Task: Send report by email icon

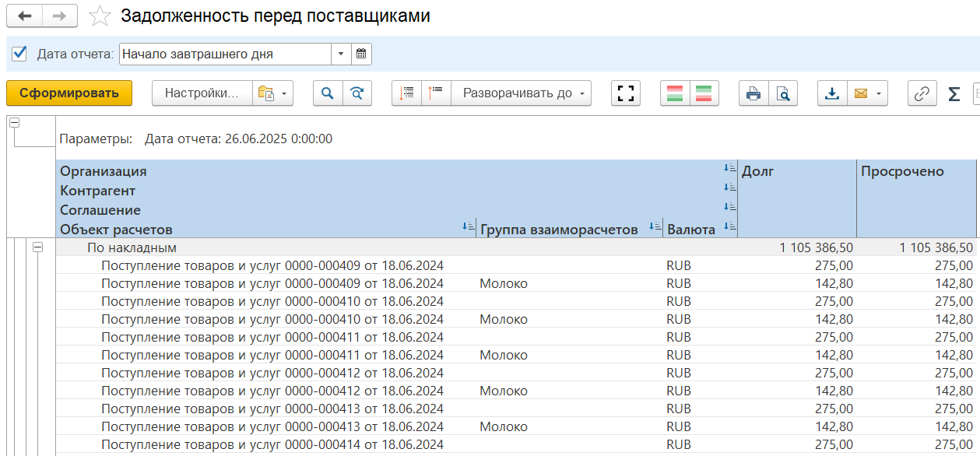Action: (867, 93)
